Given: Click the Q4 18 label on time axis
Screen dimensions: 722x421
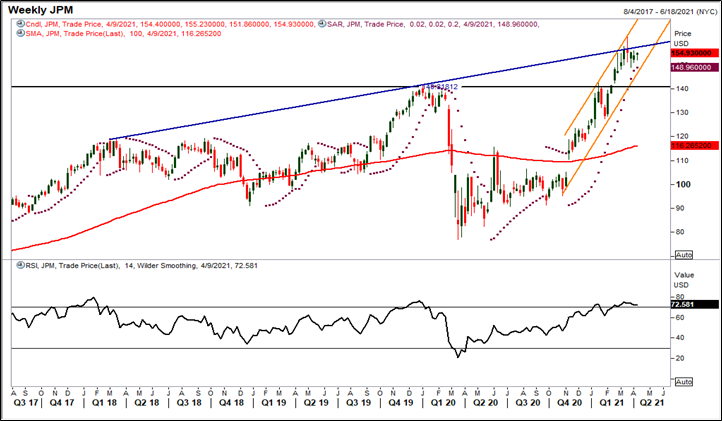Looking at the screenshot, I should 231,403.
